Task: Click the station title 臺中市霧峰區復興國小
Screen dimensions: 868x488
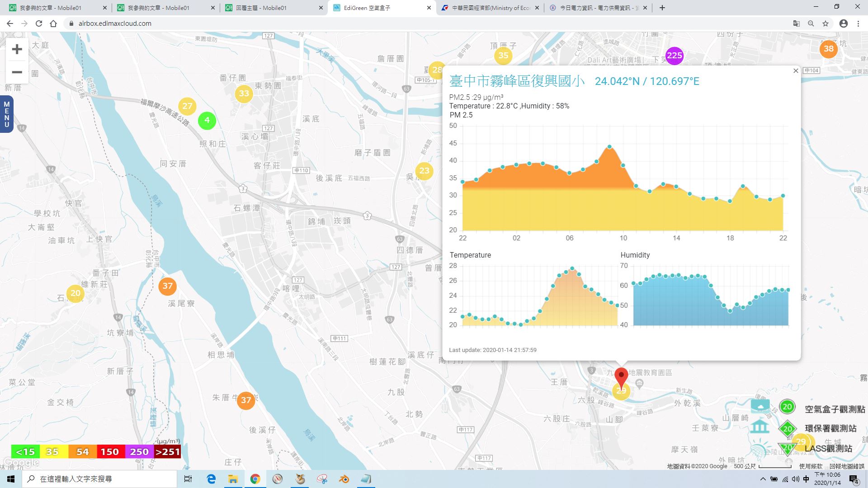Action: pyautogui.click(x=517, y=81)
